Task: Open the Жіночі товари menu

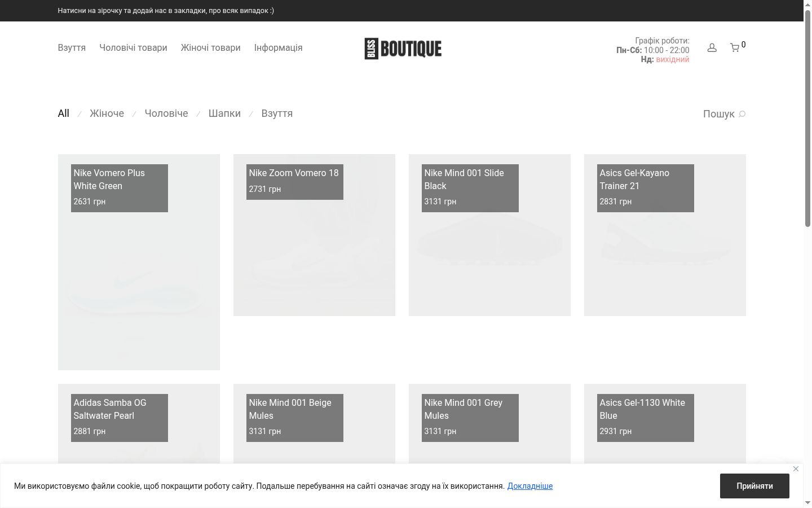Action: click(x=210, y=48)
